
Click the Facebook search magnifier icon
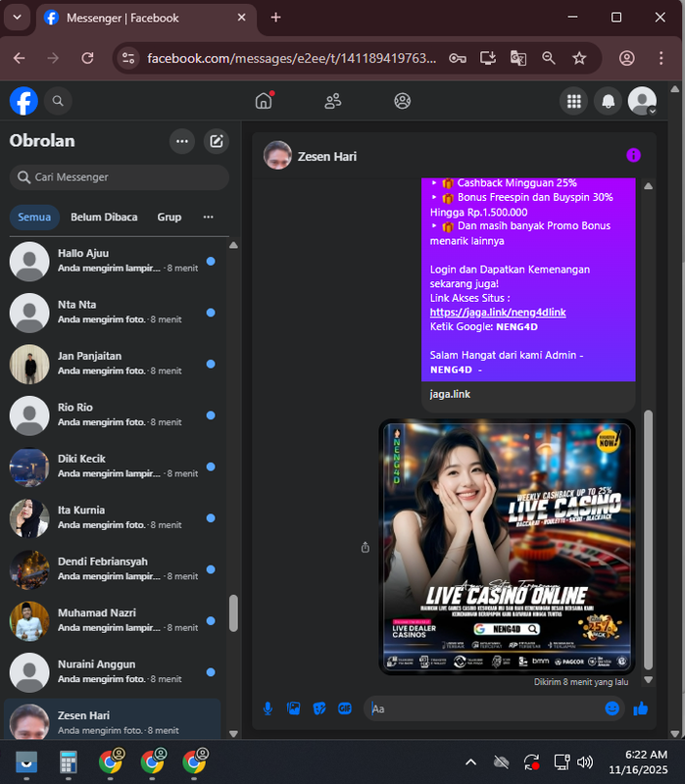58,101
